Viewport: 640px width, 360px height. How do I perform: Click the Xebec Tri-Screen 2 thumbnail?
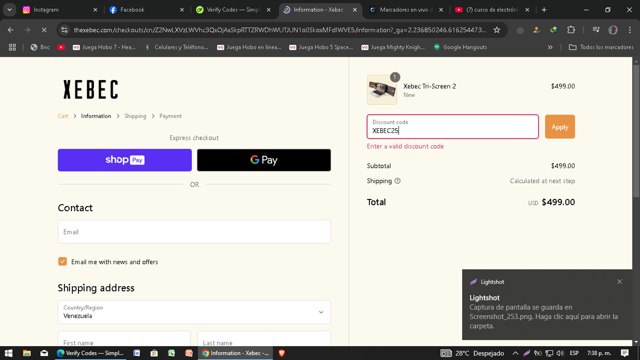[x=382, y=90]
